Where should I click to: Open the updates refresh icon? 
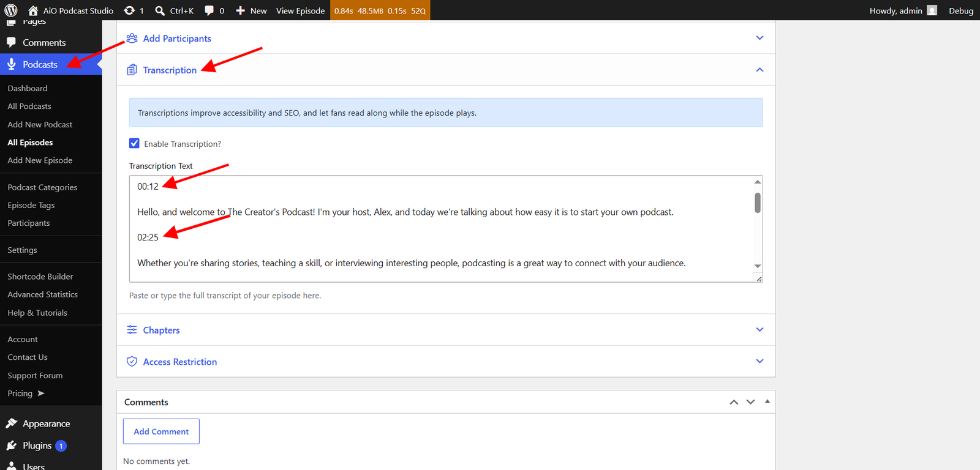[x=129, y=10]
